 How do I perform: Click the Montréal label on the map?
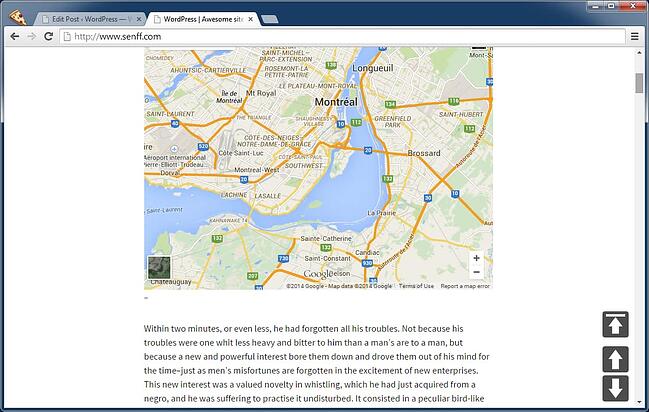point(336,102)
